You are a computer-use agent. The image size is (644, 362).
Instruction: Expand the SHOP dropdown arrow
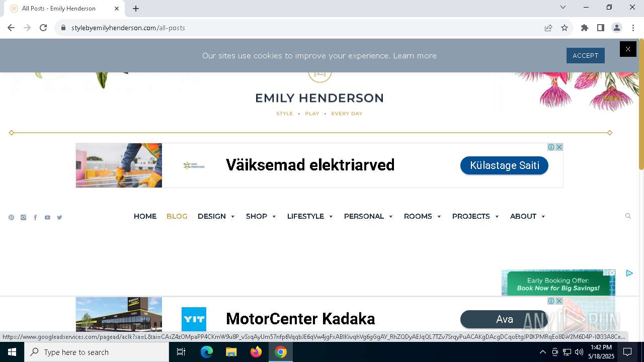[274, 217]
